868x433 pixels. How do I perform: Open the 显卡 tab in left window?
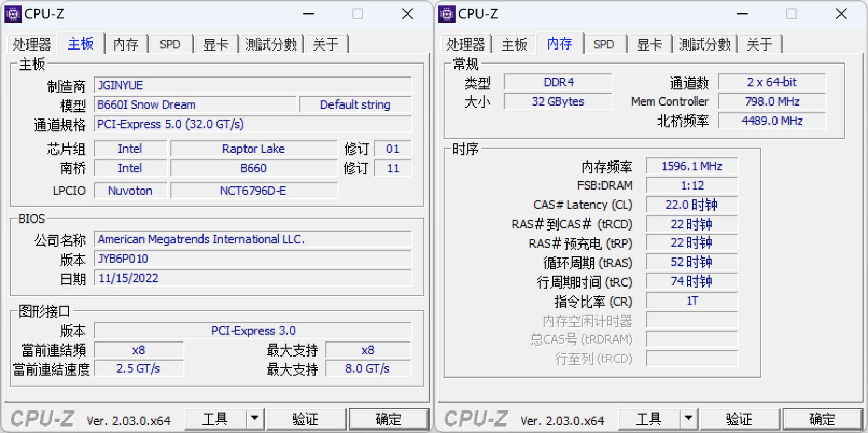[215, 44]
